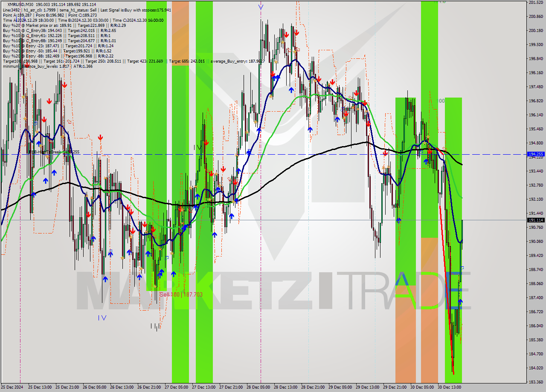Click the '29 Dec 21:00' time label

395,387
